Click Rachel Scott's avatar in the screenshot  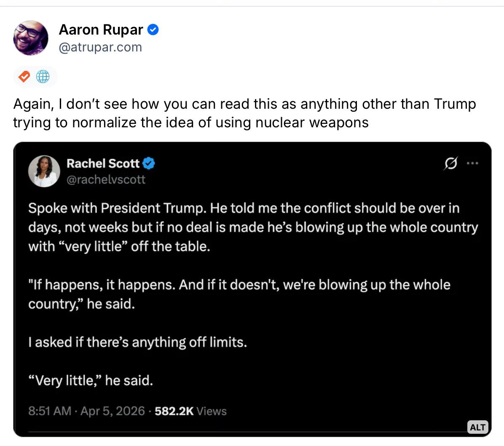(44, 171)
